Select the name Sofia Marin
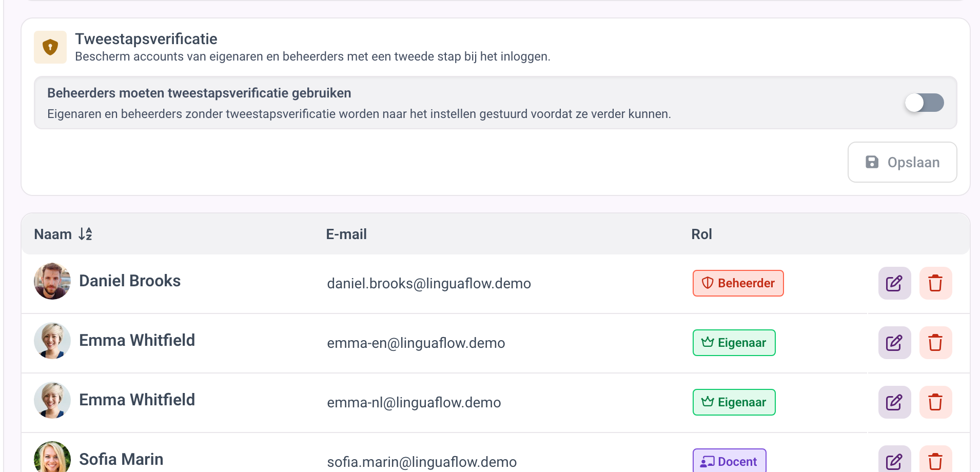 121,459
